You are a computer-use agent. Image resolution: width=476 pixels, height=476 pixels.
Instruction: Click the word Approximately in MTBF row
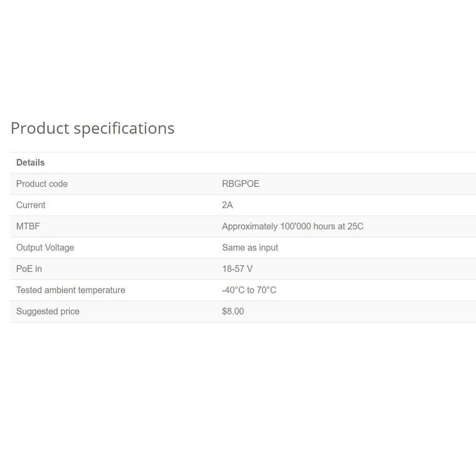tap(250, 226)
